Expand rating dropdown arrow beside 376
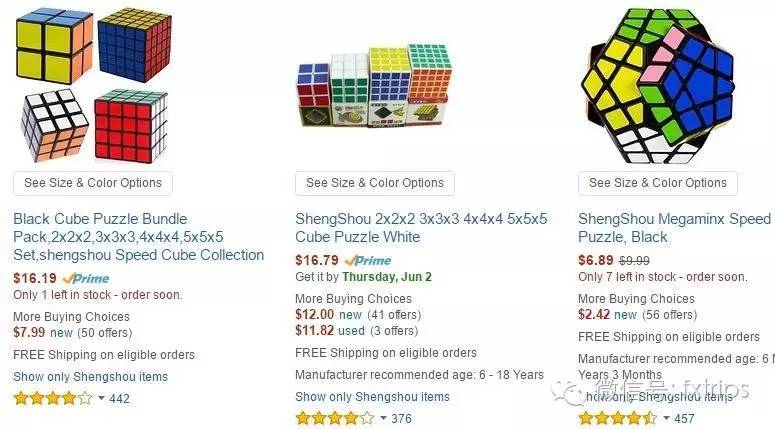Screen dimensions: 775x429 [384, 418]
